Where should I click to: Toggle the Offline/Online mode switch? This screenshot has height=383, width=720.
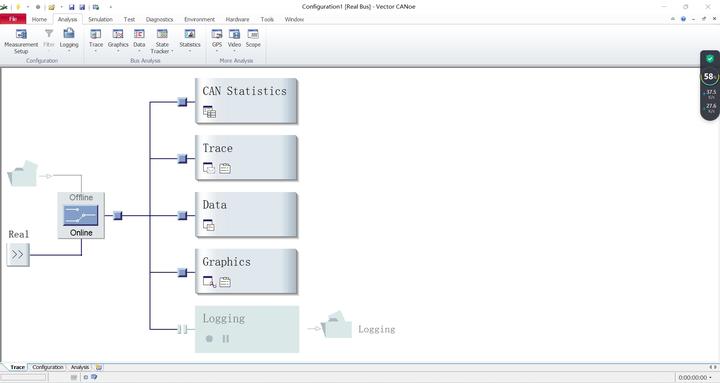(81, 215)
